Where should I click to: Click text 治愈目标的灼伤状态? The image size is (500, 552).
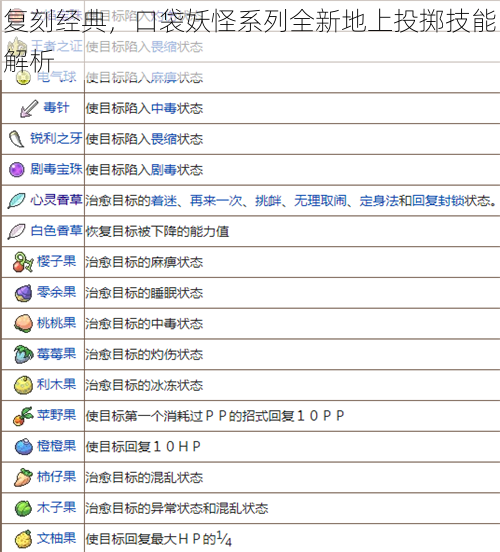coord(144,355)
